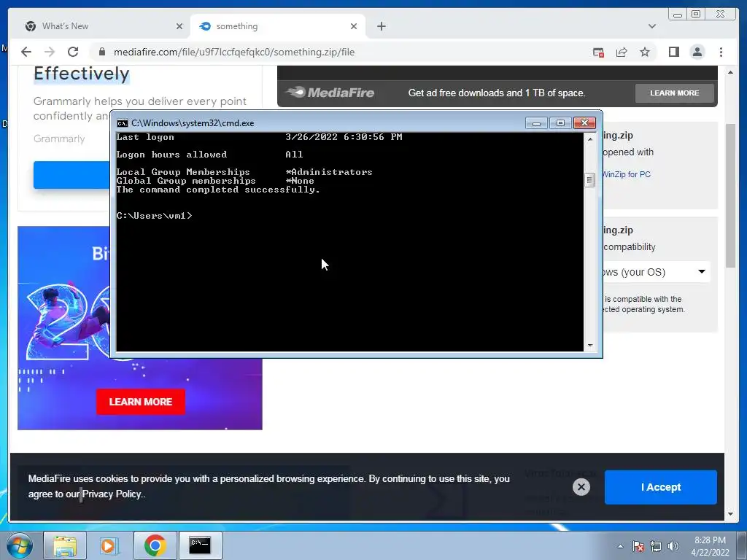Open Windows Explorer from the taskbar
This screenshot has width=747, height=560.
65,545
